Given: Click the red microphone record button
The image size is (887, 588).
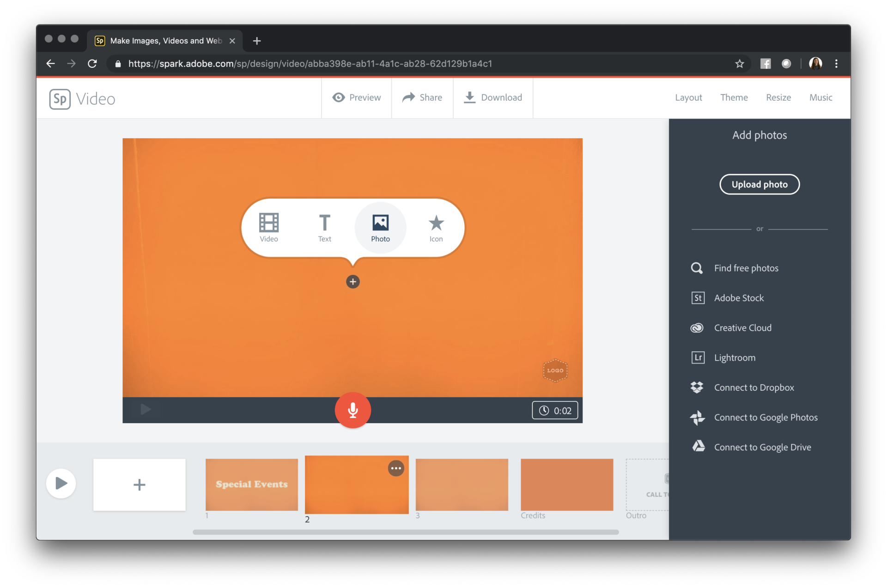Looking at the screenshot, I should coord(352,410).
